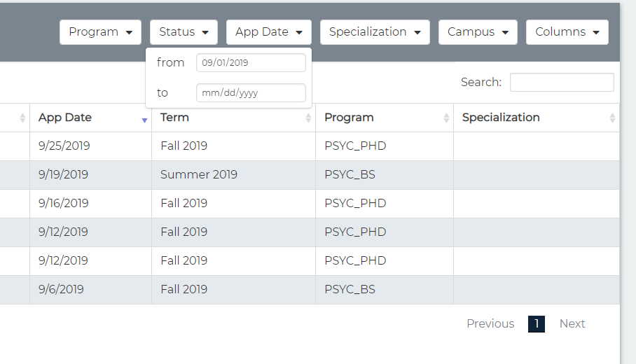Click the Summer 2019 term cell

tap(199, 175)
